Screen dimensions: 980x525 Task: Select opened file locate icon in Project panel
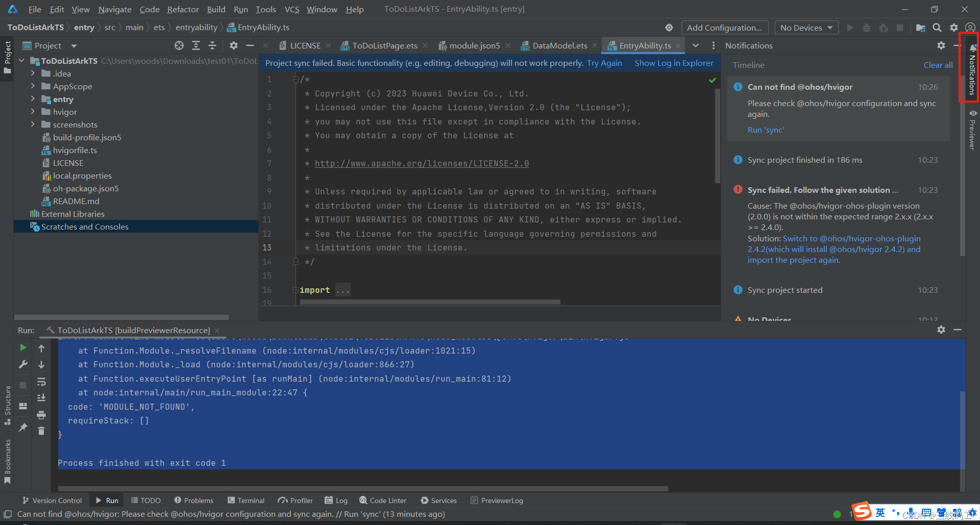(x=179, y=45)
